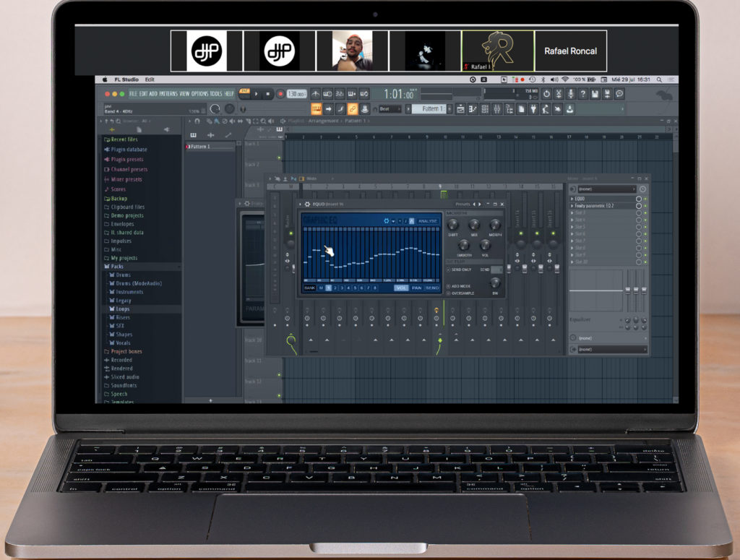Click the ANALYSE button in EQUO
740x560 pixels.
pyautogui.click(x=428, y=221)
